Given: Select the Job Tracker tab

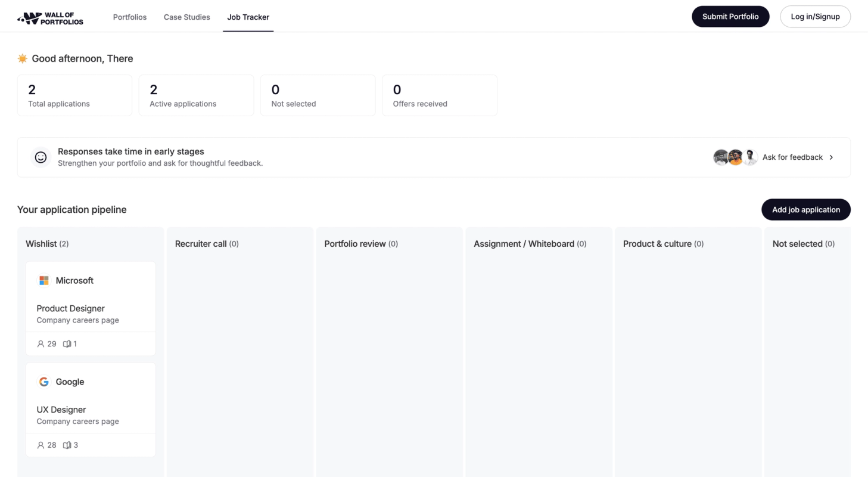Looking at the screenshot, I should pos(248,17).
